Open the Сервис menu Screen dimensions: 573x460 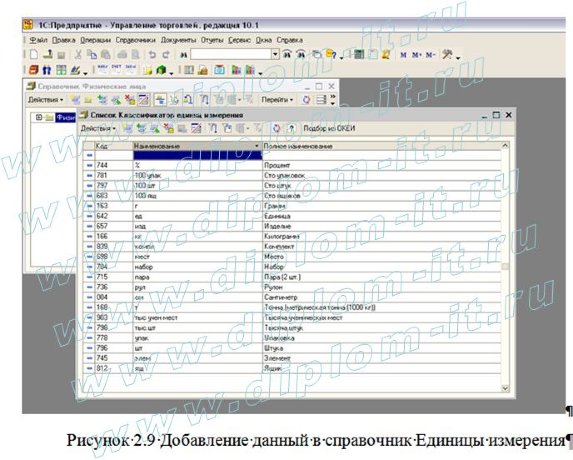240,40
